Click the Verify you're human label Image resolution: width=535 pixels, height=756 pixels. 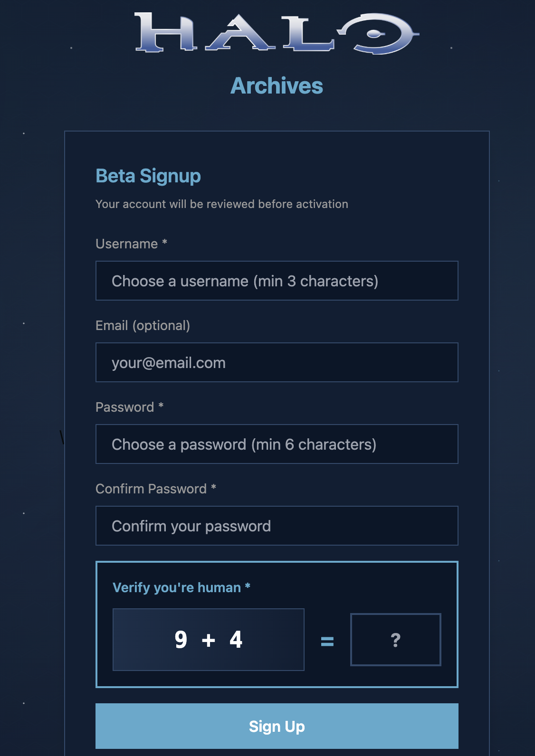181,587
